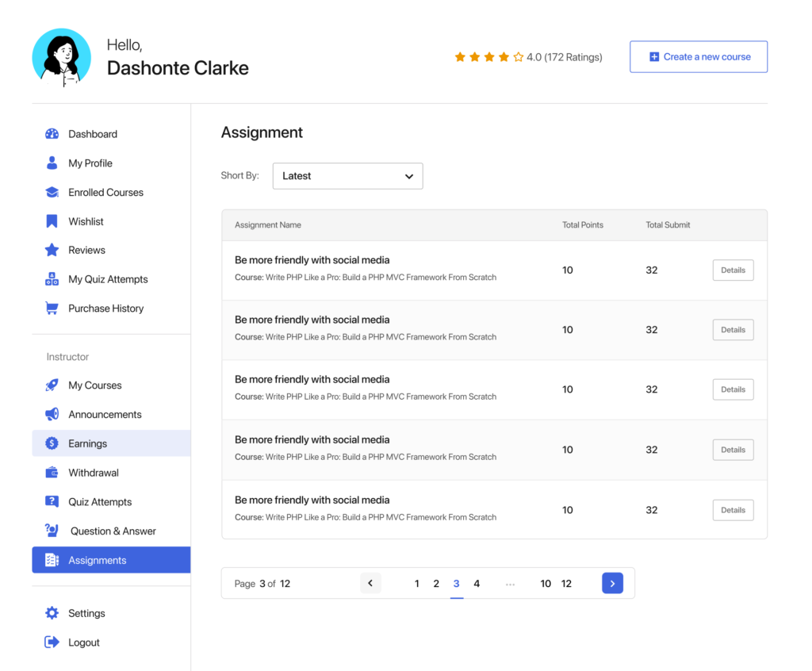Image resolution: width=812 pixels, height=671 pixels.
Task: Click the Assignments checklist icon
Action: coord(52,560)
